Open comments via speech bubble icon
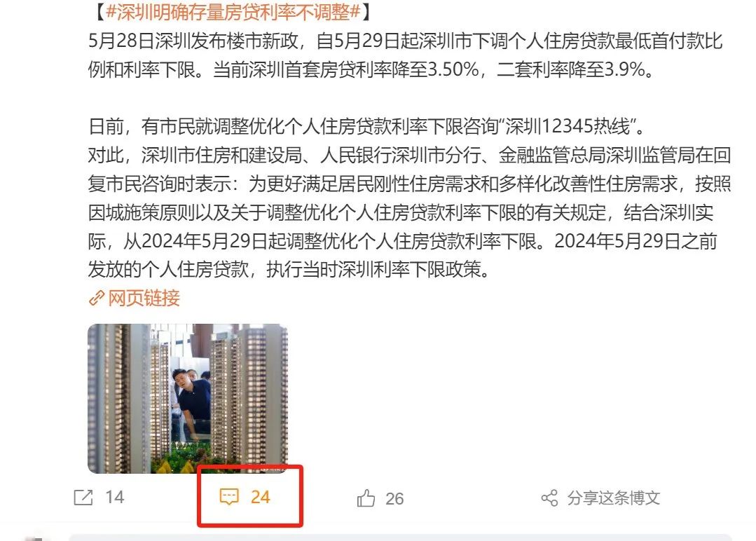Image resolution: width=756 pixels, height=541 pixels. point(229,496)
